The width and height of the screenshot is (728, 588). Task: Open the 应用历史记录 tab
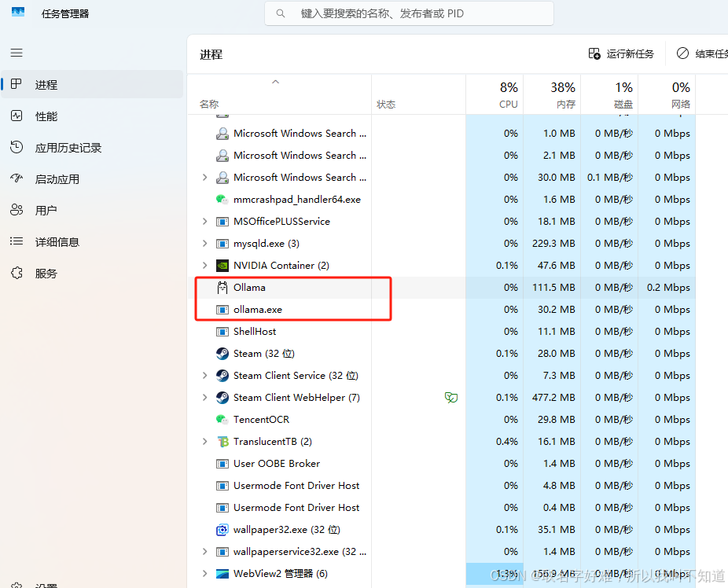[x=92, y=148]
